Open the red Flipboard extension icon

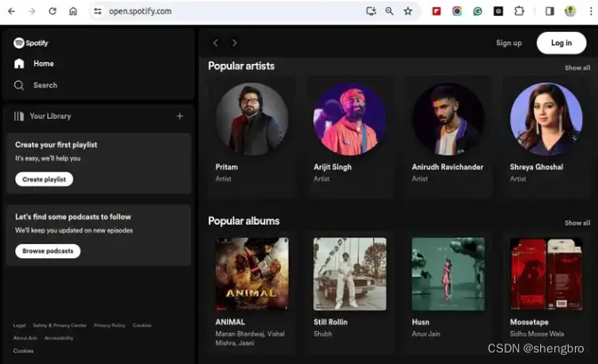tap(436, 11)
